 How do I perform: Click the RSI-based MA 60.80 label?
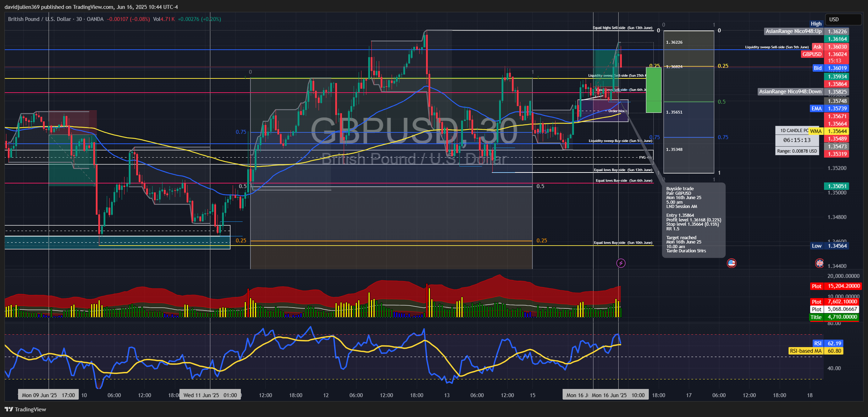[x=816, y=351]
